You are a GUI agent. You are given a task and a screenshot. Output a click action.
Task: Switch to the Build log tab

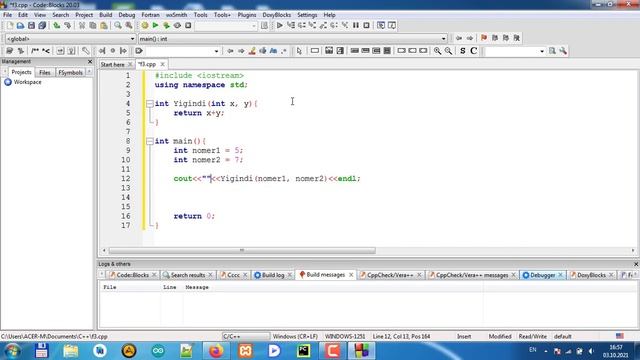273,275
